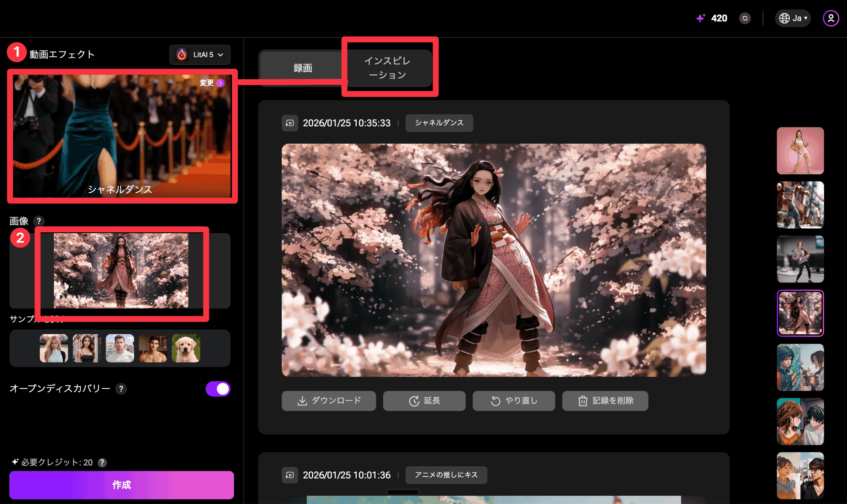Switch to the インスピレーション tab
The image size is (847, 504).
click(x=387, y=68)
